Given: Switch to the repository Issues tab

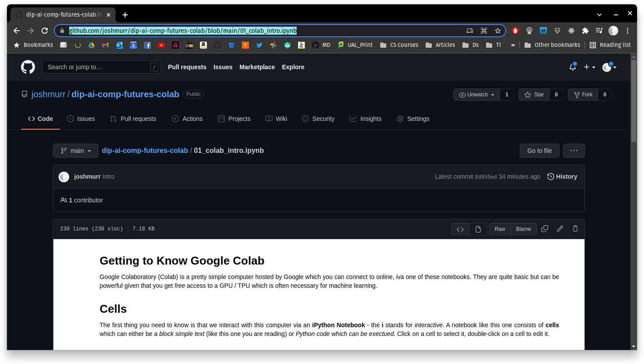Looking at the screenshot, I should [x=81, y=119].
